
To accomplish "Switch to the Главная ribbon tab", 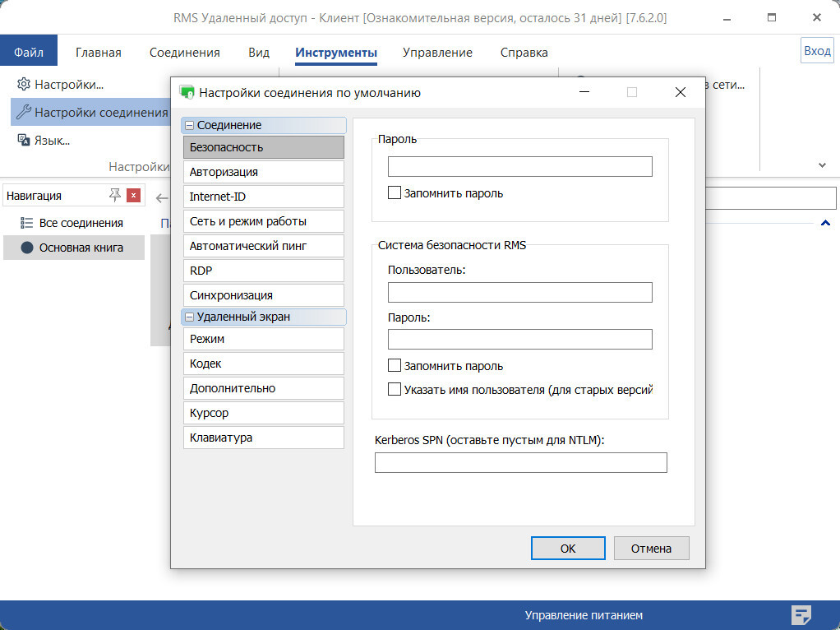I will (98, 53).
